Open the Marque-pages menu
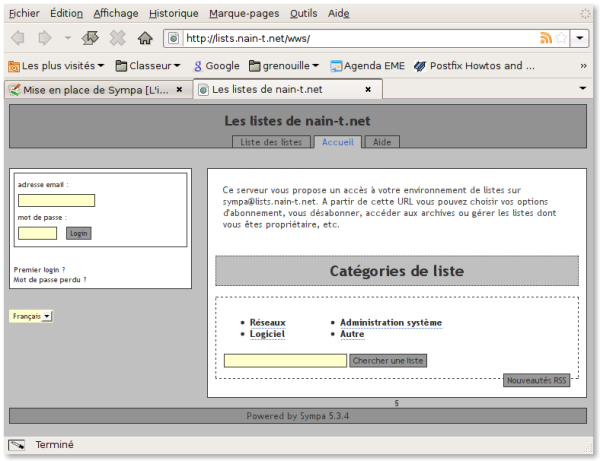The image size is (600, 461). 245,13
